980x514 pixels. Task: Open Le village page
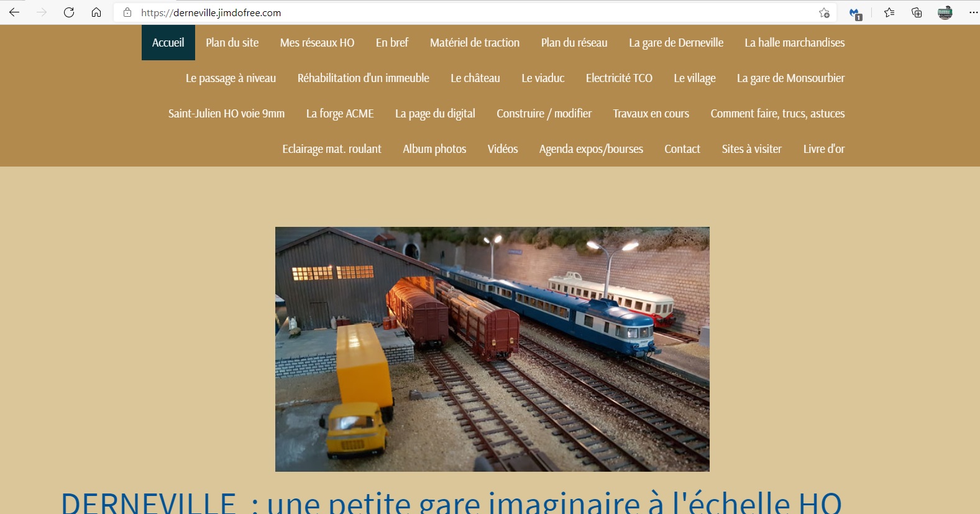(x=695, y=78)
